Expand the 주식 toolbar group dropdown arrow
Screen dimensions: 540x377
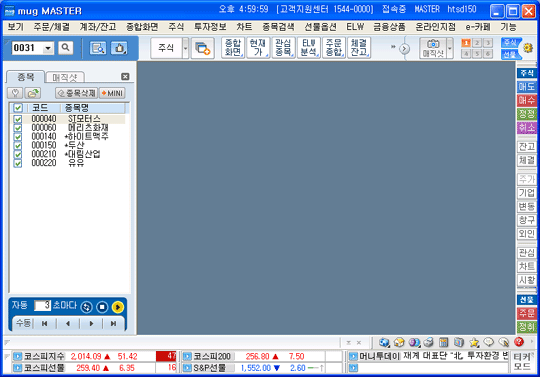pyautogui.click(x=185, y=48)
